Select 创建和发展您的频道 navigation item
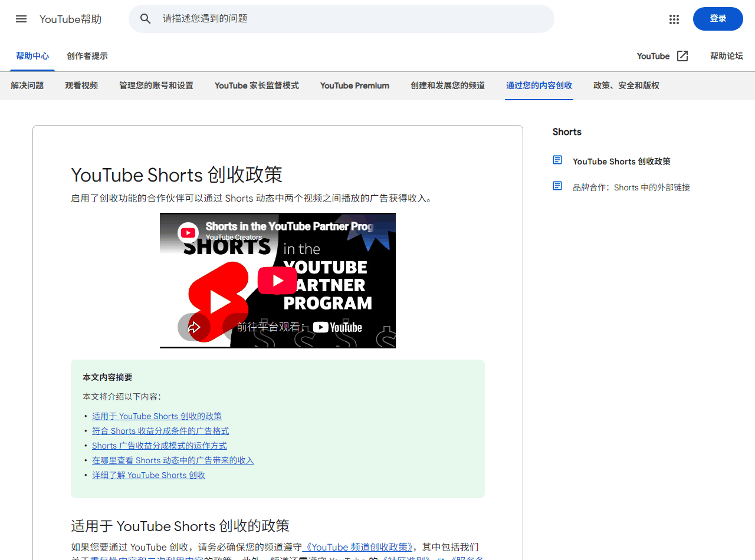The width and height of the screenshot is (755, 560). pyautogui.click(x=448, y=85)
